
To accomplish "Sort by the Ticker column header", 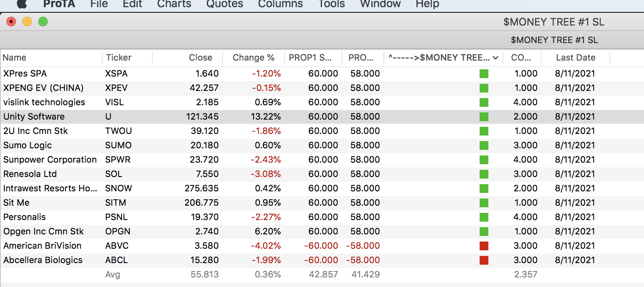I will pyautogui.click(x=119, y=58).
